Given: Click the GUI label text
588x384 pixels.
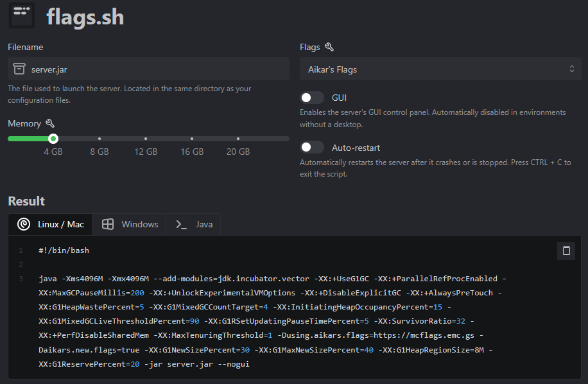Looking at the screenshot, I should 339,98.
